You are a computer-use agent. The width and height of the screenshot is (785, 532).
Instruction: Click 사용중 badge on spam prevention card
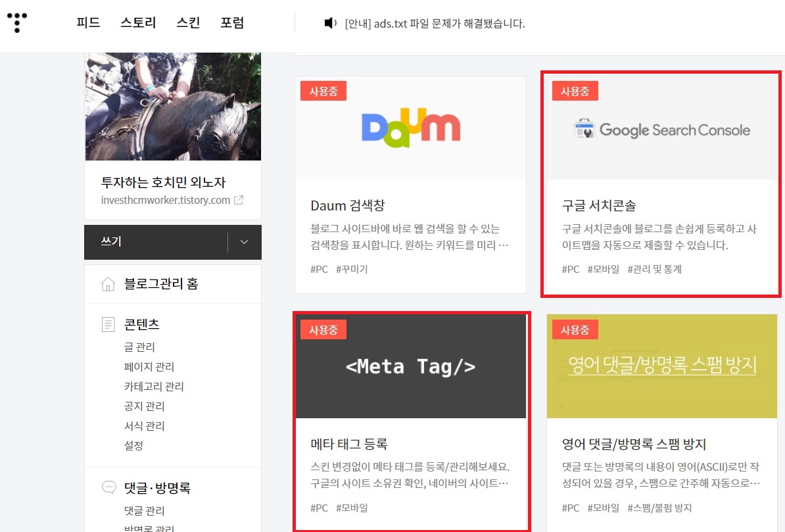[575, 329]
